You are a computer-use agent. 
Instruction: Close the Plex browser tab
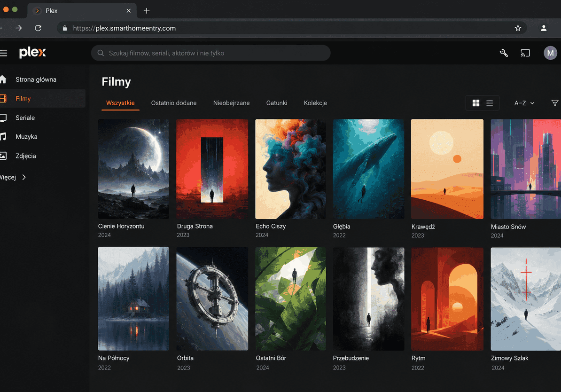[128, 11]
